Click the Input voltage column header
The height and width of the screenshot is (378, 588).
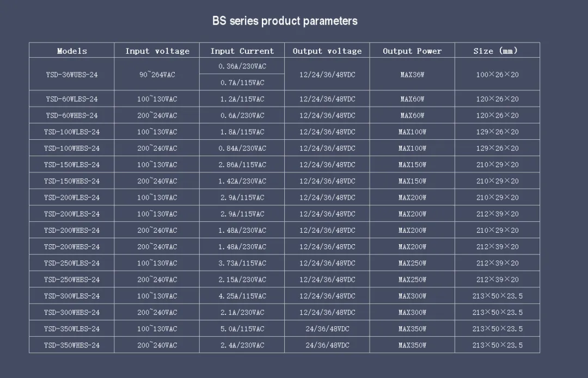pos(157,51)
